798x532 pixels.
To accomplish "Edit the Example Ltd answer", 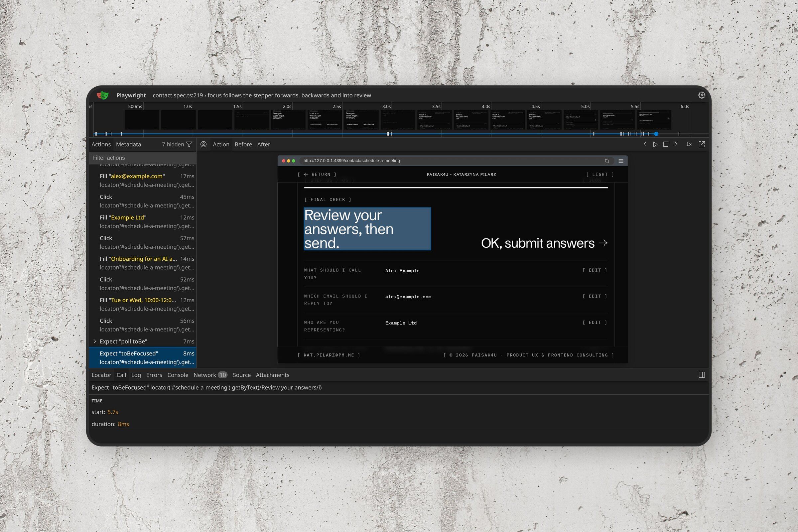I will coord(595,322).
